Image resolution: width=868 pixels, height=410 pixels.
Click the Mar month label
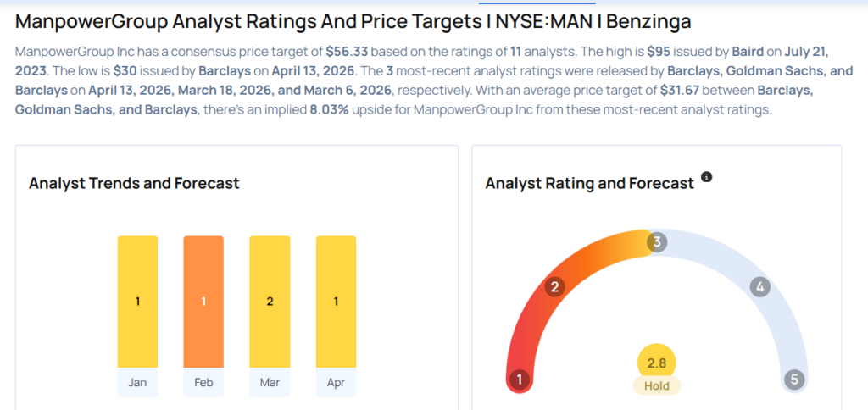click(270, 383)
